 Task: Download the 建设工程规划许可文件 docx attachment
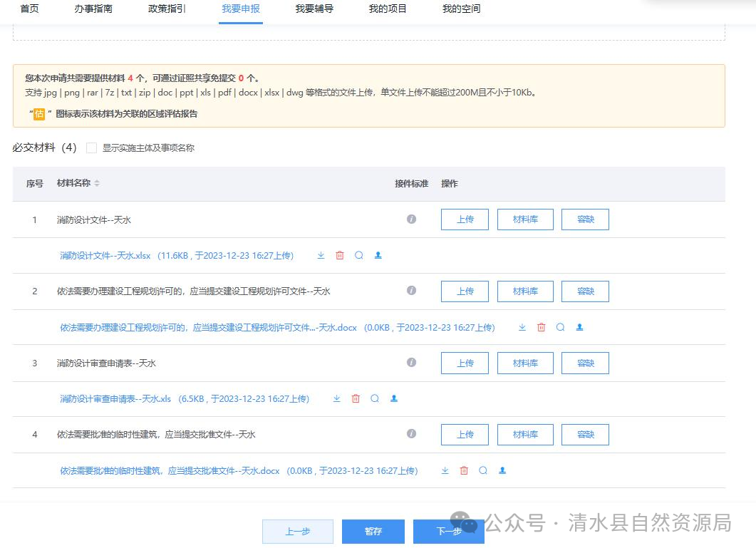522,327
